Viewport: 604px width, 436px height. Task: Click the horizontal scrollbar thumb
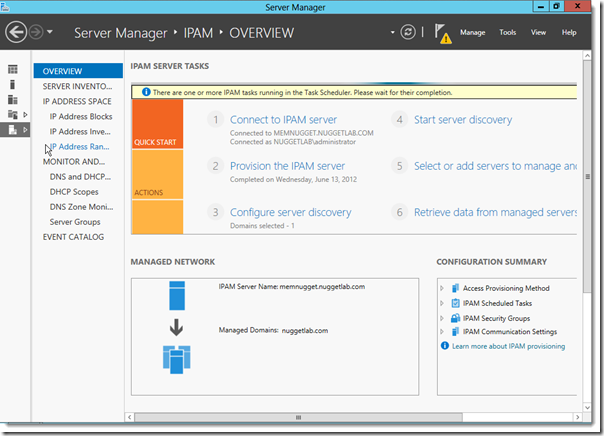298,417
